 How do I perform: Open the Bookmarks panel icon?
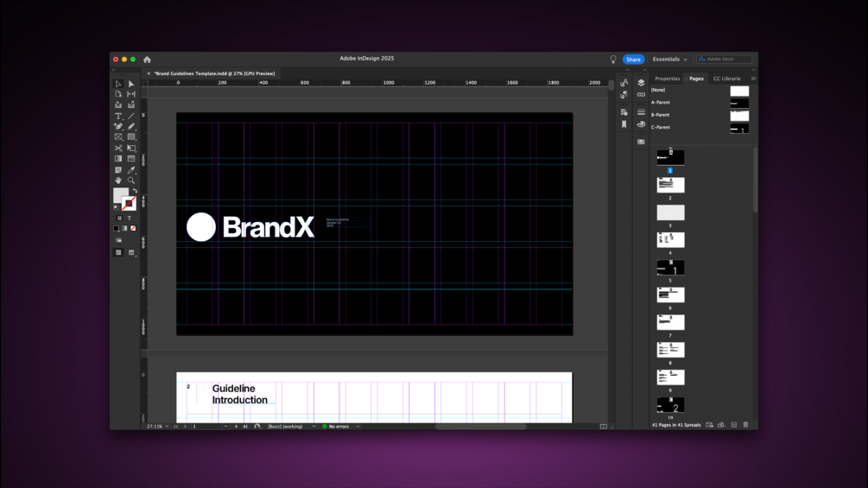click(x=624, y=124)
